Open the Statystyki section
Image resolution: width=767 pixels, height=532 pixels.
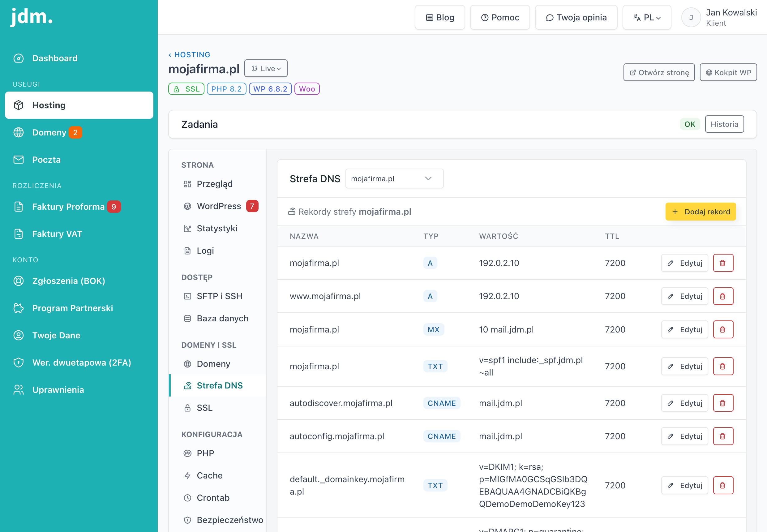218,228
